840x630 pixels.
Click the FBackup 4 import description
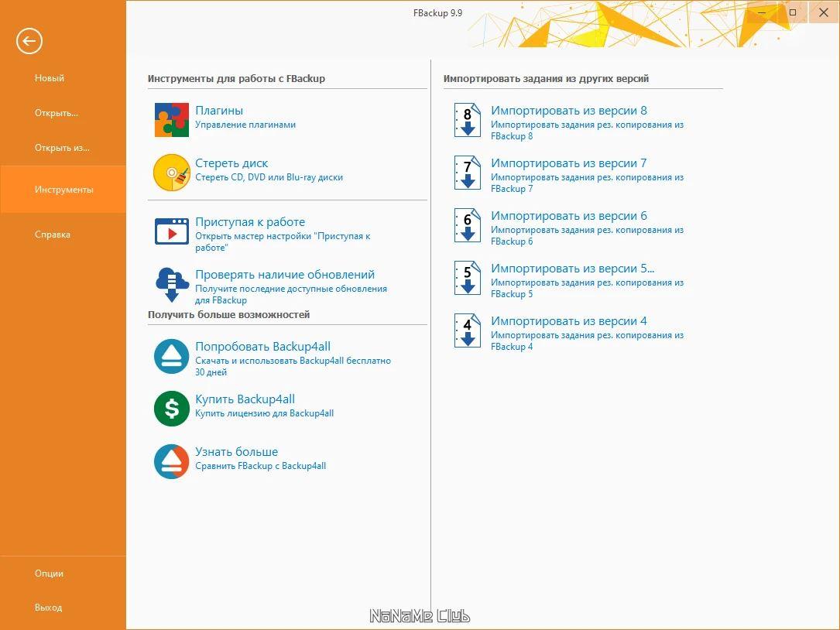pos(587,341)
